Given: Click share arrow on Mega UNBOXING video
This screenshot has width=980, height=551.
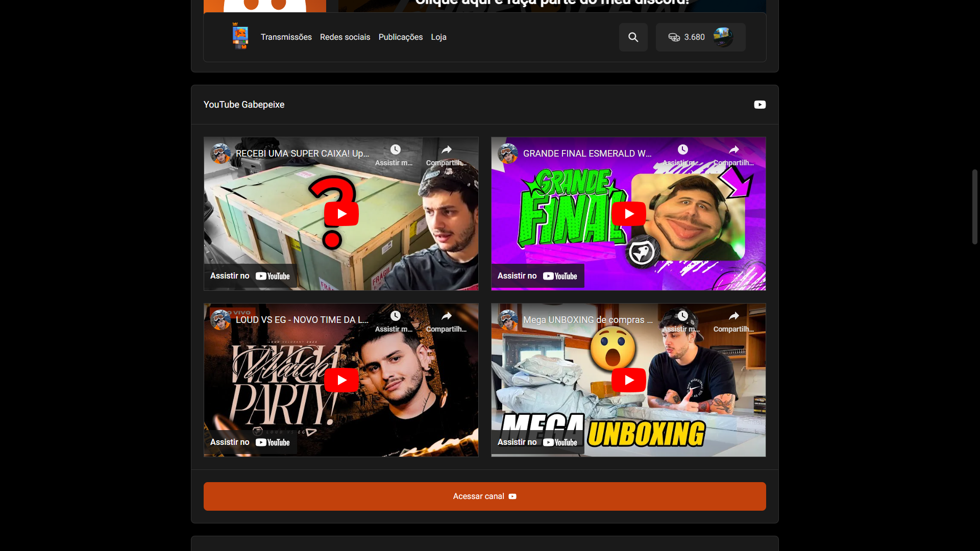Looking at the screenshot, I should tap(733, 316).
